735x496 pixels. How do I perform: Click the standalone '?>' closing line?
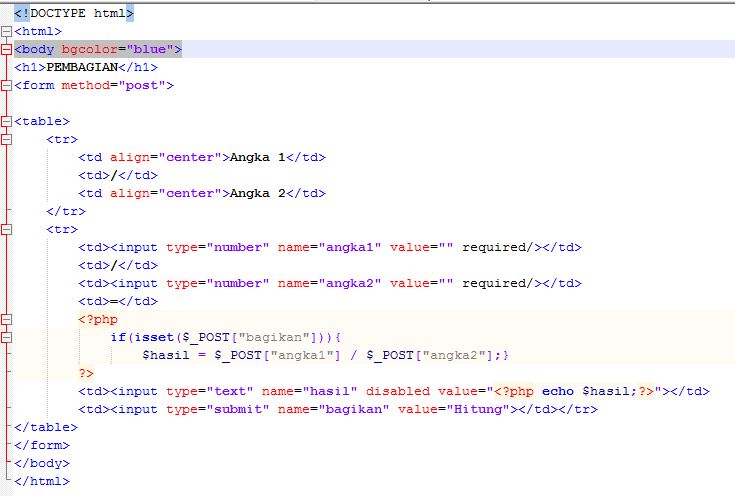coord(86,373)
